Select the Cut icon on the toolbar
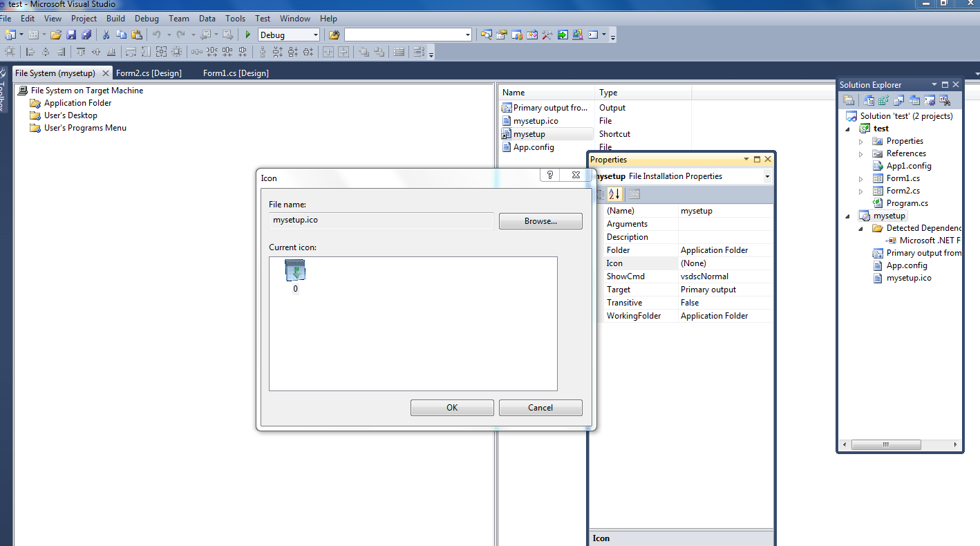 [106, 35]
